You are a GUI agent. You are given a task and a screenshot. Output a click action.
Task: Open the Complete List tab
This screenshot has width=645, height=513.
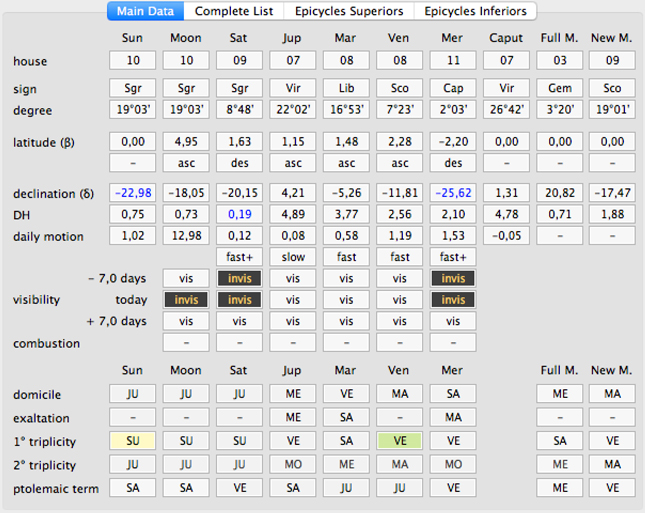click(234, 11)
